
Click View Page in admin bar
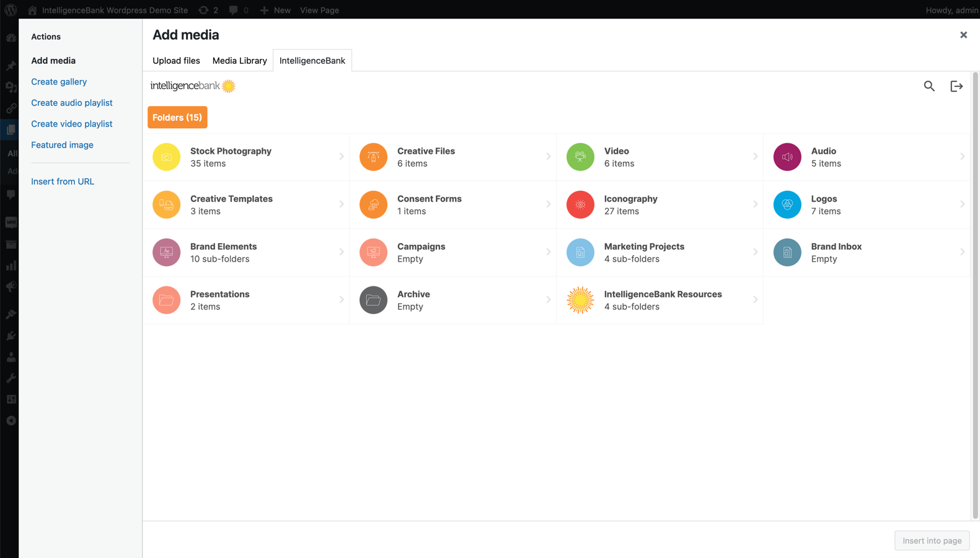pos(319,10)
